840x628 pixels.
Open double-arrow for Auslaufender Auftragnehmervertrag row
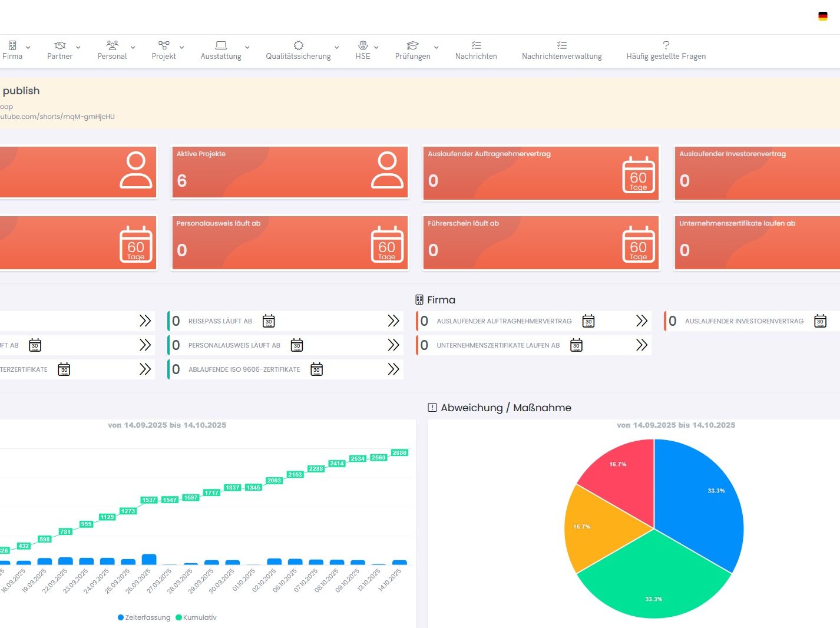point(641,321)
